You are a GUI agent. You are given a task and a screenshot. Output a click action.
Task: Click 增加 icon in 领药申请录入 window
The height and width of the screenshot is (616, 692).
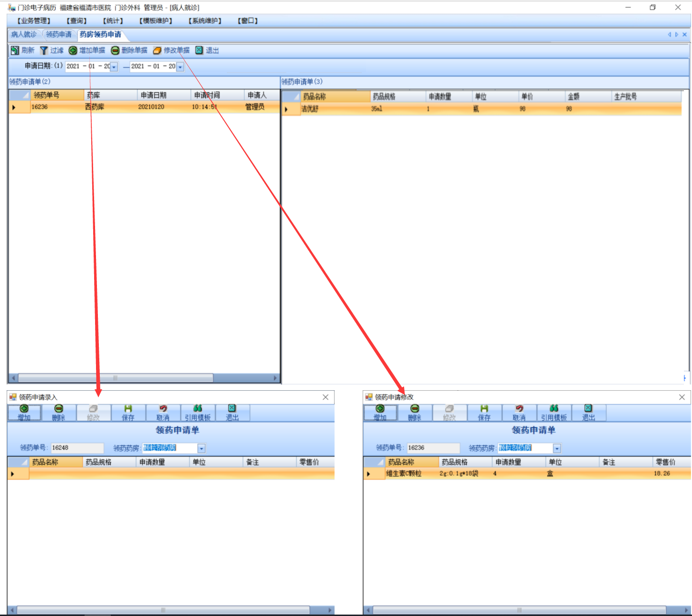click(x=24, y=408)
